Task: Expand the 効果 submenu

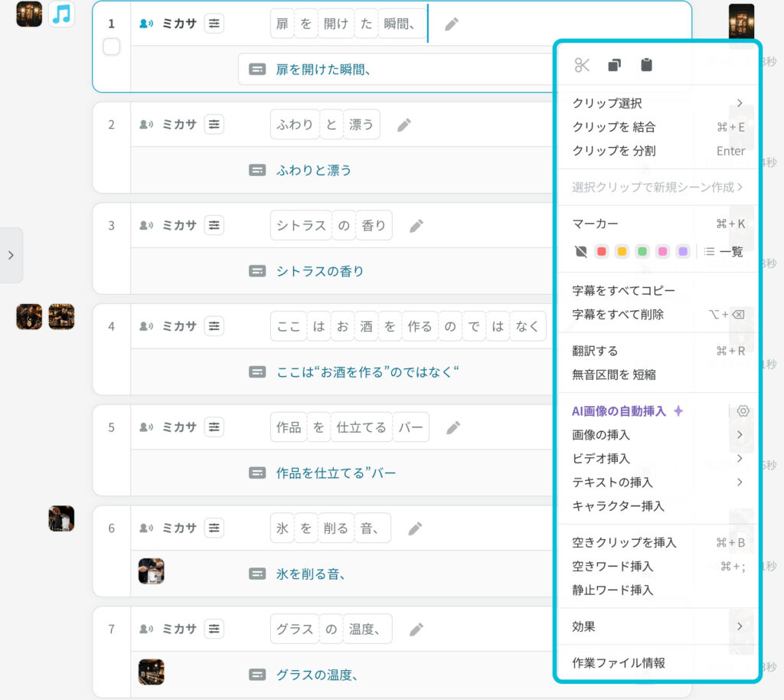Action: tap(739, 626)
